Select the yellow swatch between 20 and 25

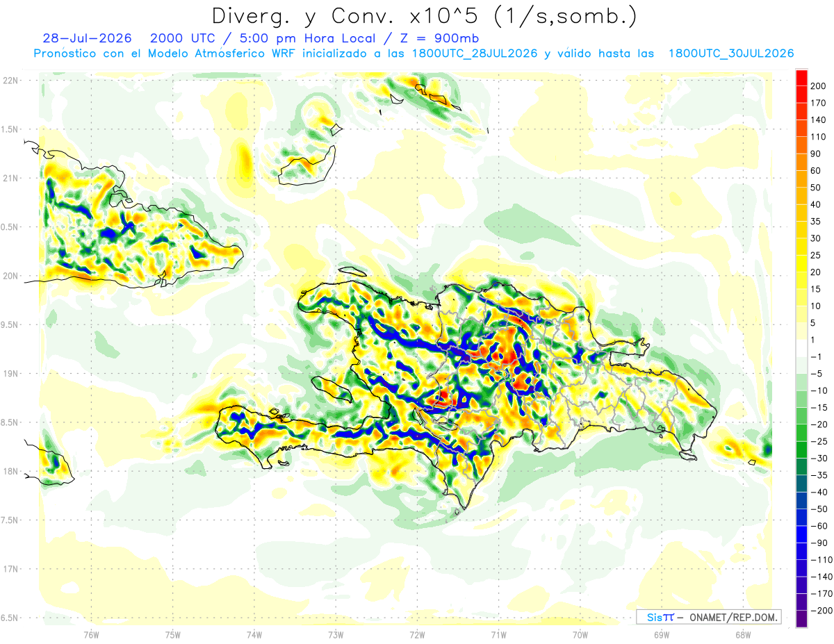tap(801, 263)
